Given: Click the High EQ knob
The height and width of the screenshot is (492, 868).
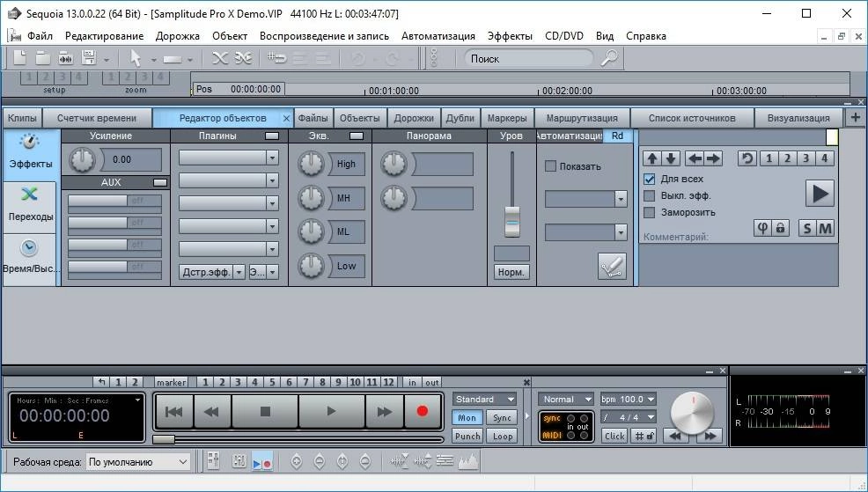Looking at the screenshot, I should [x=311, y=164].
